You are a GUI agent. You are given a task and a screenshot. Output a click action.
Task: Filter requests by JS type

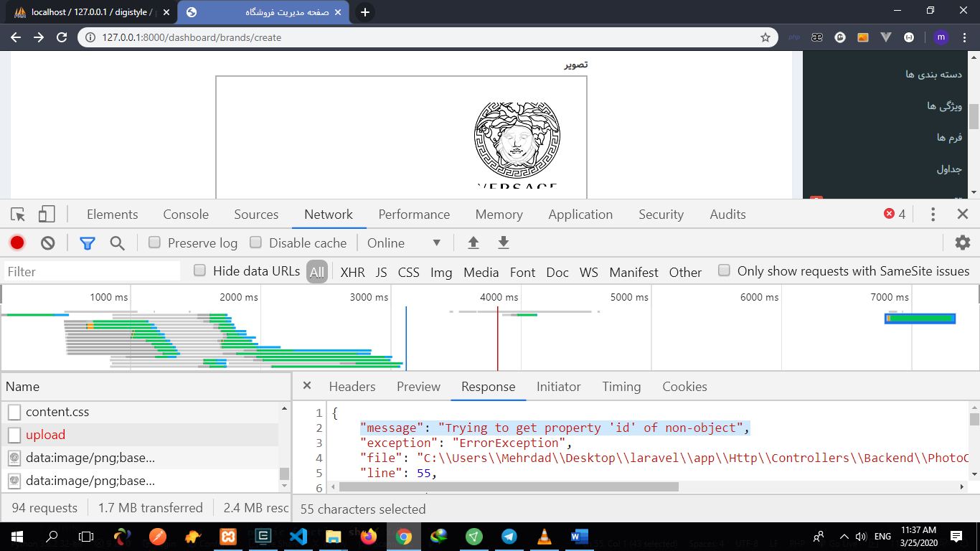point(381,272)
